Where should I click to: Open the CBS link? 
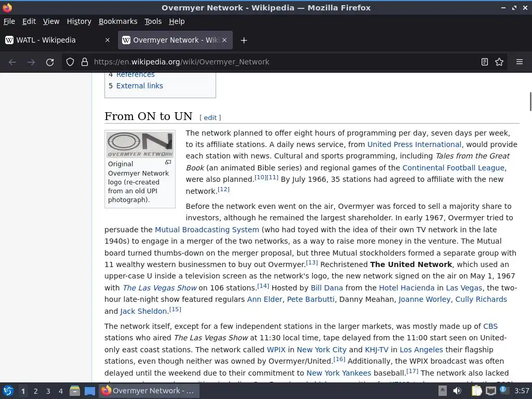click(490, 326)
